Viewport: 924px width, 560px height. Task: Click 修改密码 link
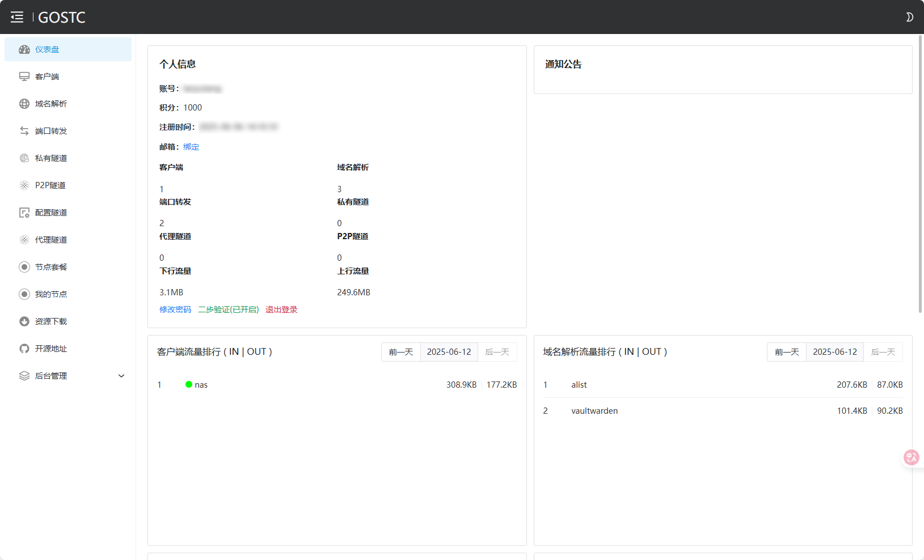pos(175,309)
